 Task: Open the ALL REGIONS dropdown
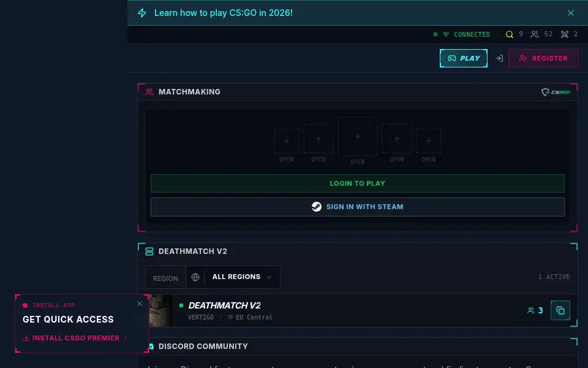point(243,277)
